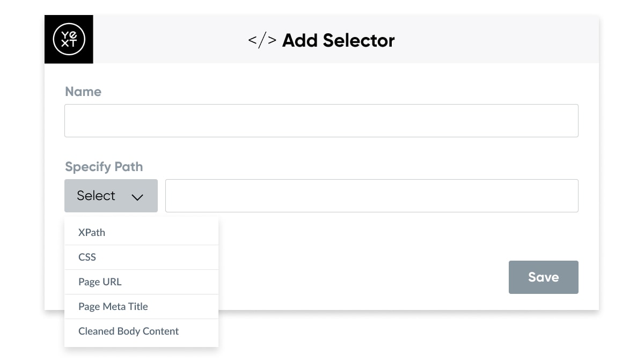The height and width of the screenshot is (362, 644).
Task: Open the Select path type dropdown
Action: pos(111,196)
